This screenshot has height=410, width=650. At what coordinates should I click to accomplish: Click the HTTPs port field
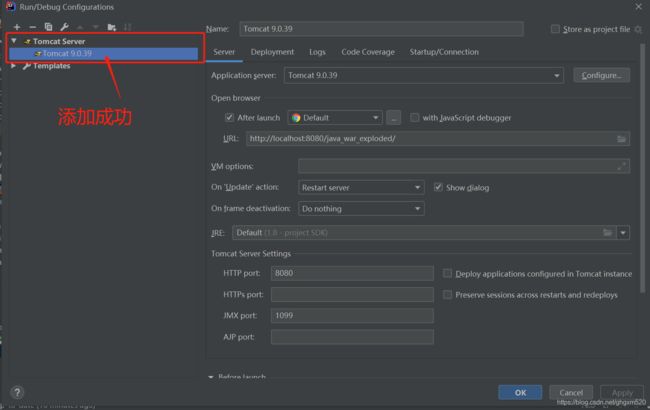pos(352,295)
